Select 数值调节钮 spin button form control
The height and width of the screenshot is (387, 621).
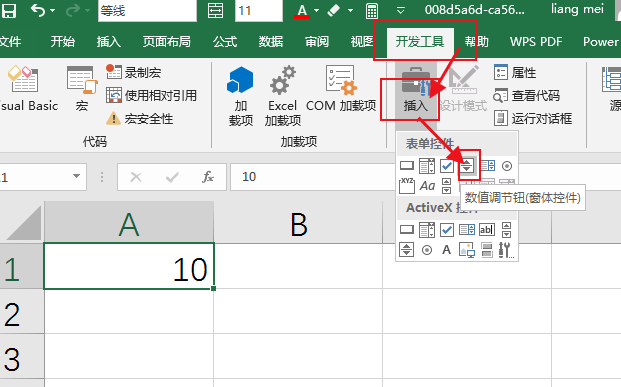(x=467, y=166)
